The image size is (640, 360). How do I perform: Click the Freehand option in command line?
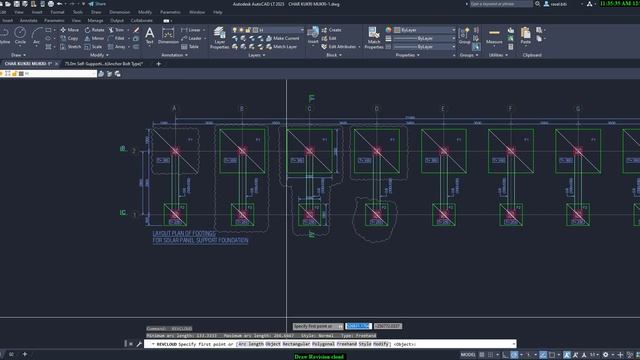click(x=347, y=344)
